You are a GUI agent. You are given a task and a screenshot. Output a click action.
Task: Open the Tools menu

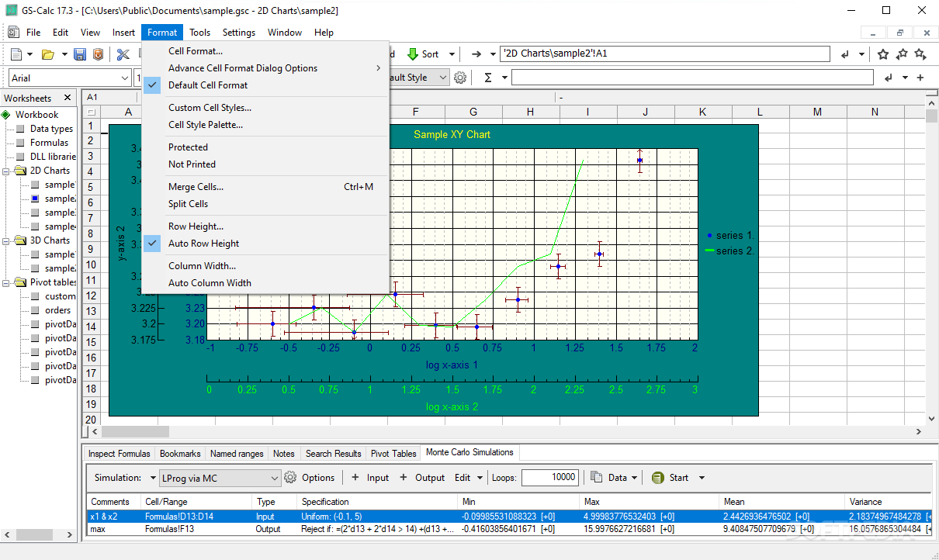[x=199, y=33]
